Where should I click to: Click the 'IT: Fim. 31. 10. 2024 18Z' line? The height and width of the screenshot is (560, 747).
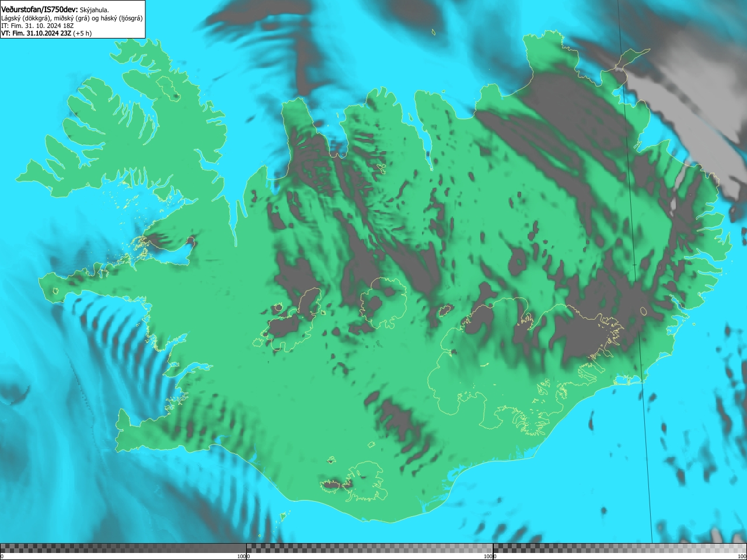[x=37, y=26]
